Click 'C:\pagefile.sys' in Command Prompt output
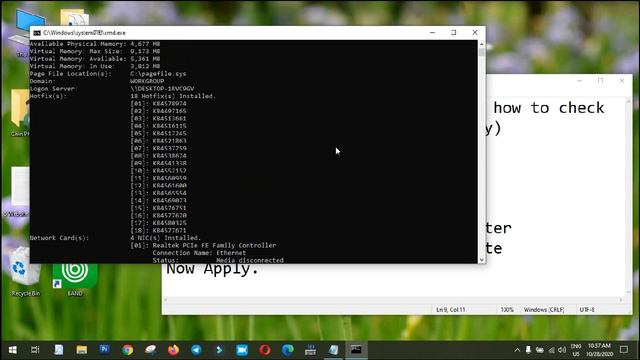This screenshot has width=640, height=360. [x=158, y=73]
